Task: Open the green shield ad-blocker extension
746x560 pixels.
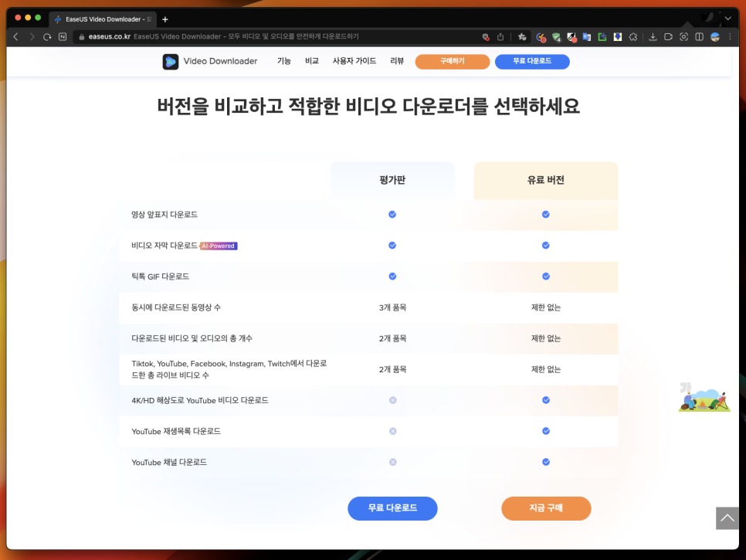Action: click(556, 37)
